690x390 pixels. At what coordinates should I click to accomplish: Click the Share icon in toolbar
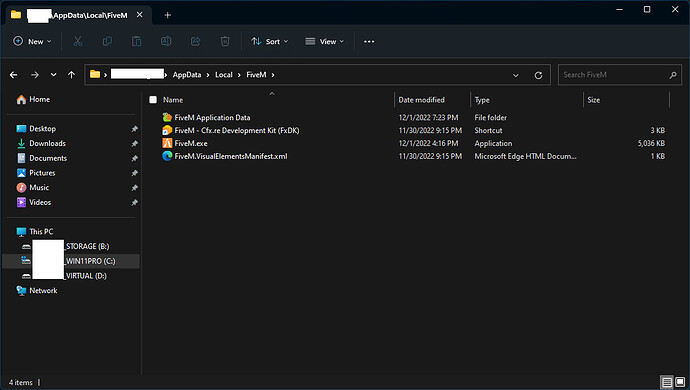coord(195,41)
